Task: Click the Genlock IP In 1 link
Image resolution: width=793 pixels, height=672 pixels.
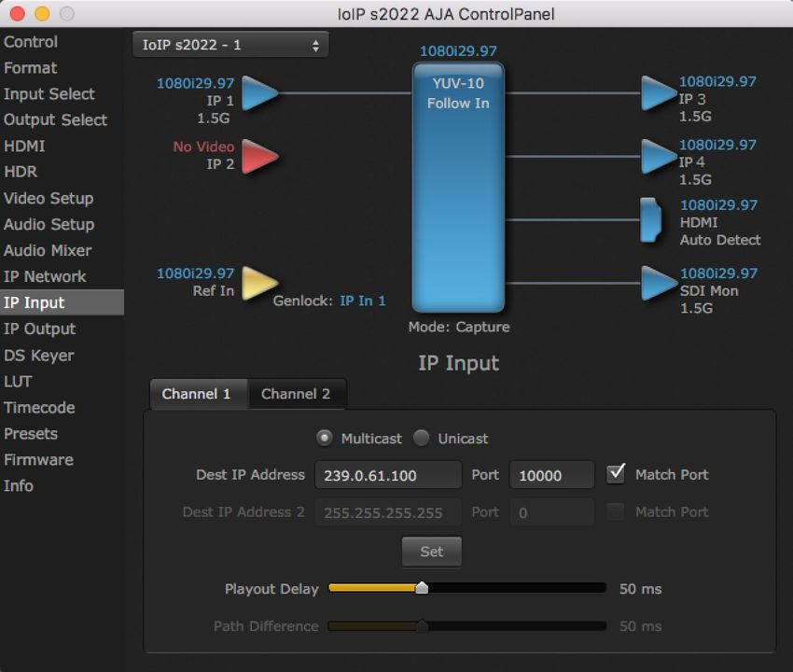Action: tap(363, 301)
